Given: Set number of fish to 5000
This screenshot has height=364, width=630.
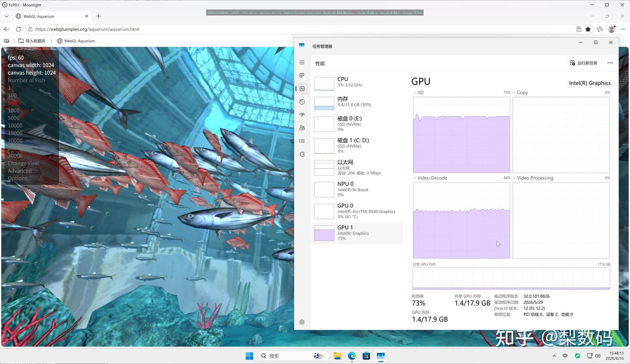Looking at the screenshot, I should [x=14, y=118].
